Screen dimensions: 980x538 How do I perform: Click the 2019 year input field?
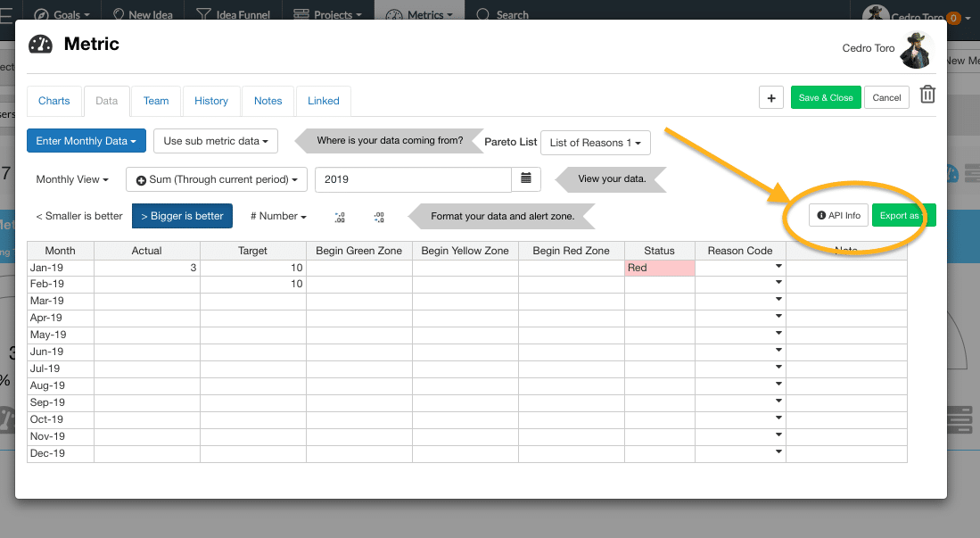click(413, 179)
